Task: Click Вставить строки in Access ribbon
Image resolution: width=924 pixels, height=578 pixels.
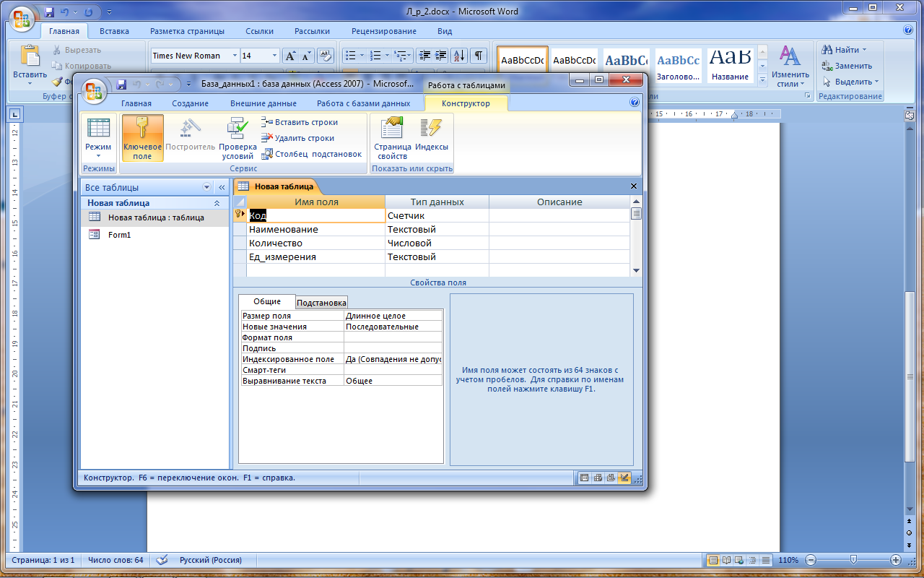Action: pyautogui.click(x=300, y=122)
